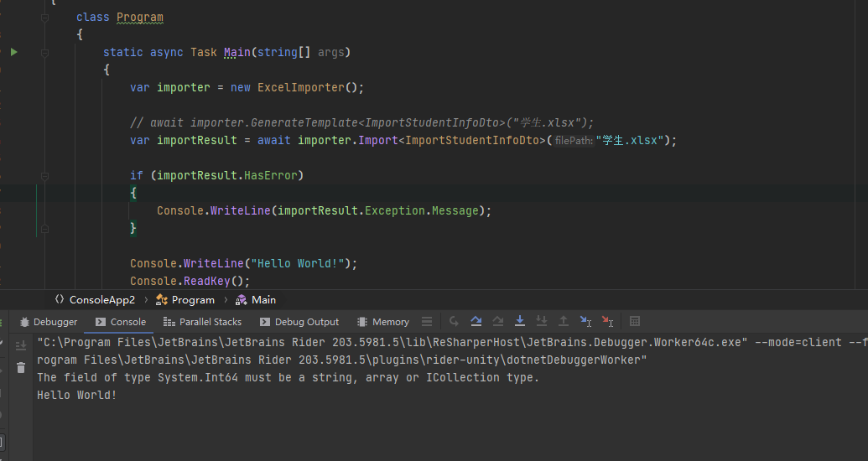Click the Scroll to End console icon
Screen dimensions: 868x461
click(21, 345)
